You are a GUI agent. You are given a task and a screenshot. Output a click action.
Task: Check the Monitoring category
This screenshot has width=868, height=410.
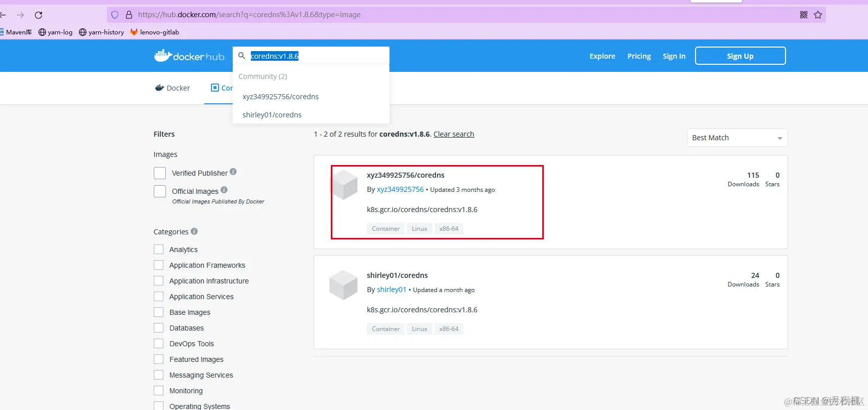[x=159, y=391]
